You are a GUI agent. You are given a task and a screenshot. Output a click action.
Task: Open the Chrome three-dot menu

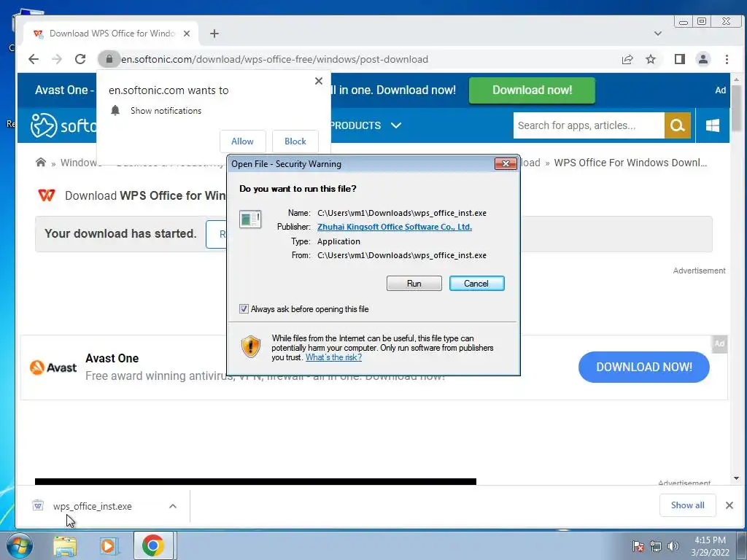727,59
